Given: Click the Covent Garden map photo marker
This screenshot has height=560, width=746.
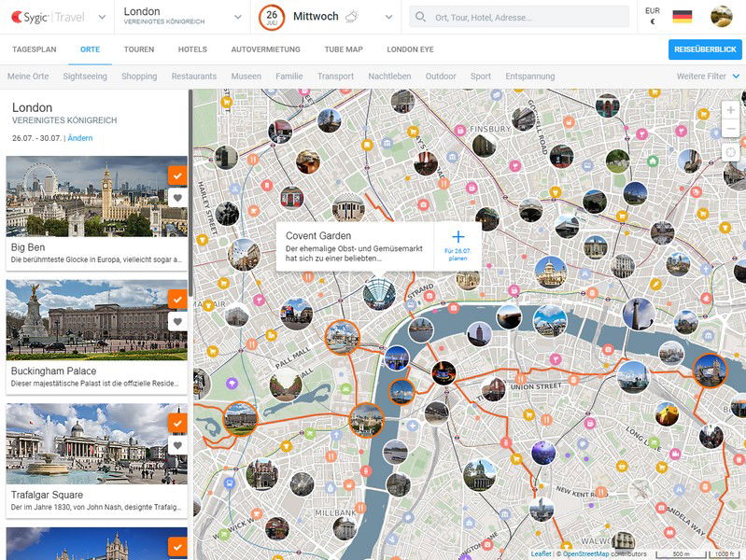Looking at the screenshot, I should coord(379,294).
